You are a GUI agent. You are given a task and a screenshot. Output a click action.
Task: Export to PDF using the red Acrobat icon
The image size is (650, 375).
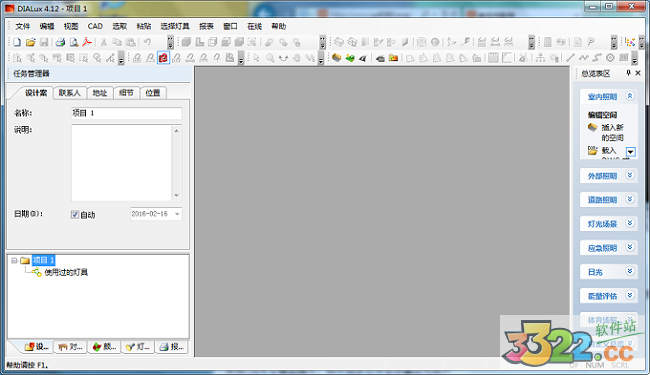tap(87, 42)
